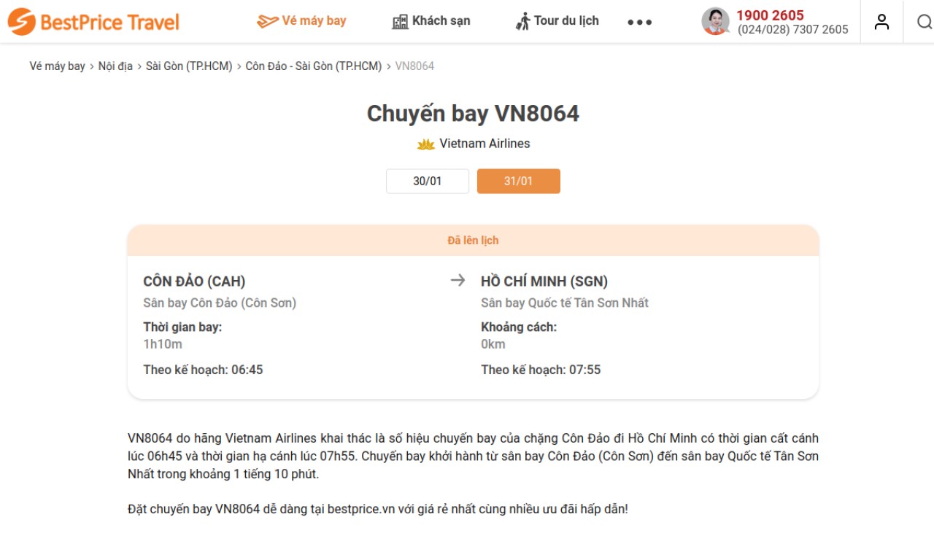934x560 pixels.
Task: Click the Đã lên lịch status banner
Action: (473, 241)
